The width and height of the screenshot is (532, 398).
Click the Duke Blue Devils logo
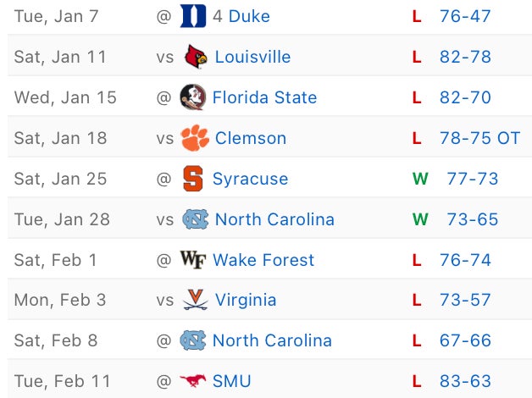(193, 16)
